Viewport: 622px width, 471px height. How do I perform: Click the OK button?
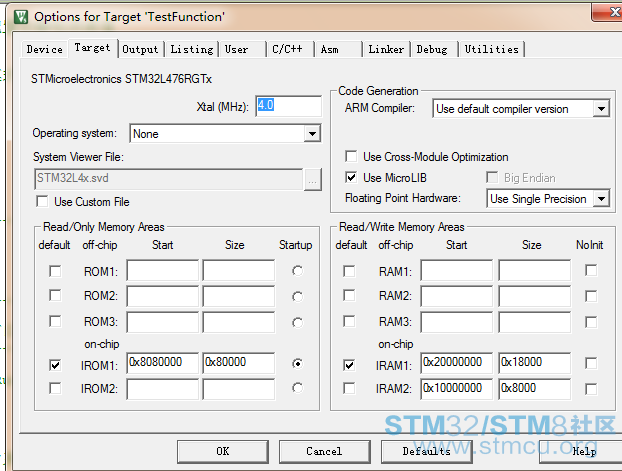click(223, 451)
